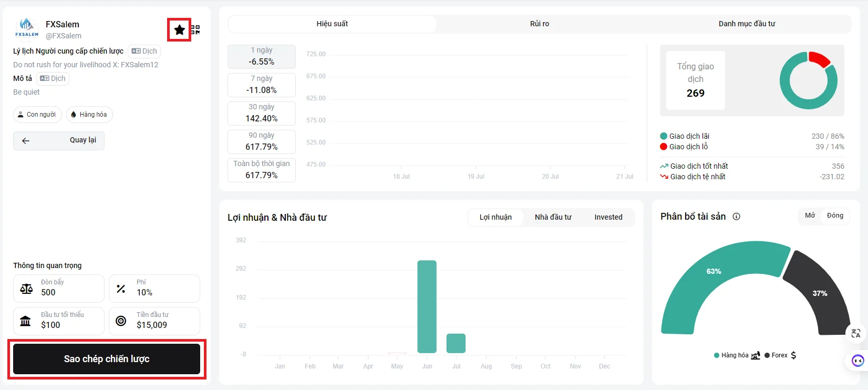The image size is (868, 390).
Task: Click the Tiền đầu tư target icon
Action: [121, 321]
